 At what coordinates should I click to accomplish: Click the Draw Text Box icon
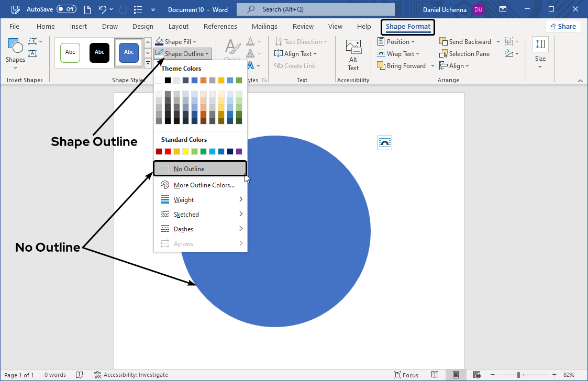tap(32, 53)
